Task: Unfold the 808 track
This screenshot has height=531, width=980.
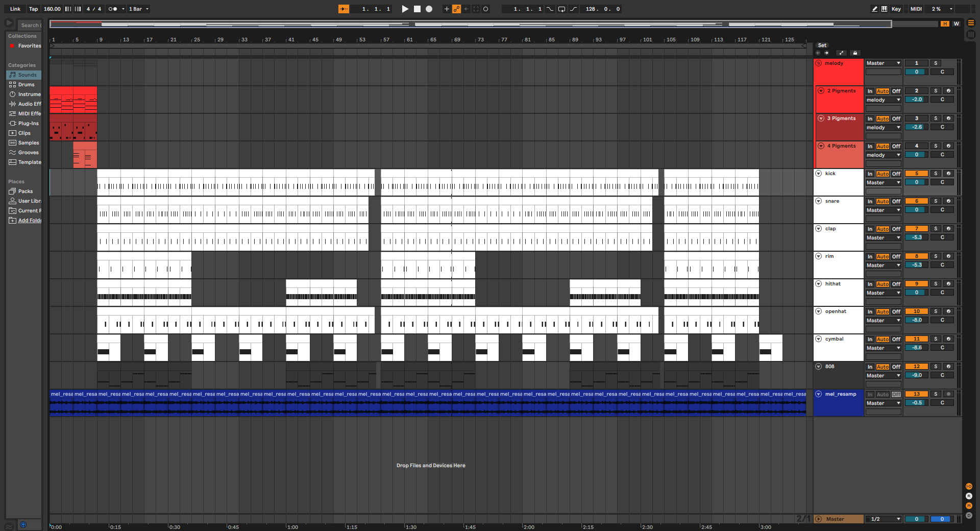Action: [819, 367]
